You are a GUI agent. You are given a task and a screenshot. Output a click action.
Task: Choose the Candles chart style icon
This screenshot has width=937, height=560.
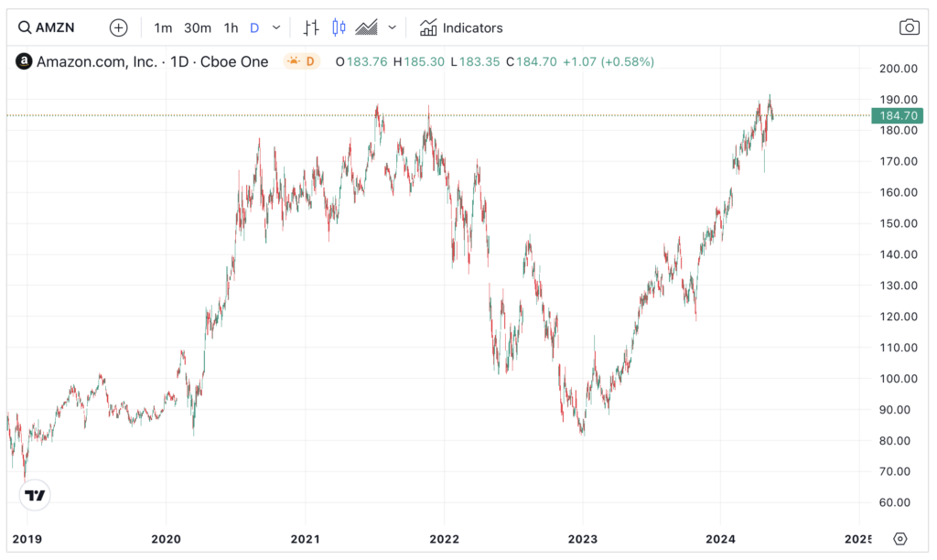click(x=339, y=27)
